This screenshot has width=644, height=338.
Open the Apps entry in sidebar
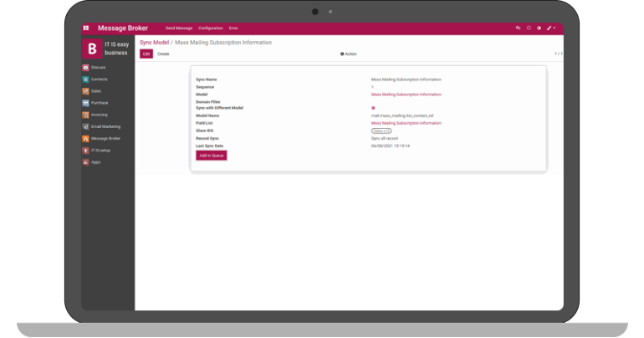coord(95,161)
